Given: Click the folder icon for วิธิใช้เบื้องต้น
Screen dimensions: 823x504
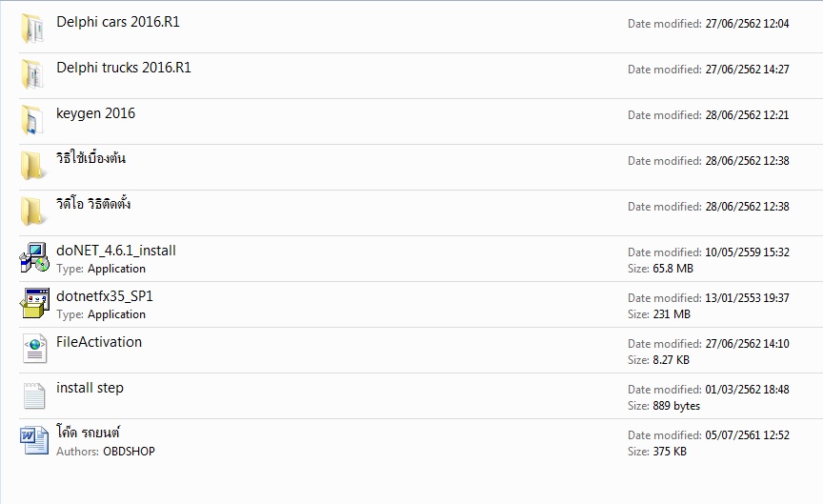Looking at the screenshot, I should (33, 166).
